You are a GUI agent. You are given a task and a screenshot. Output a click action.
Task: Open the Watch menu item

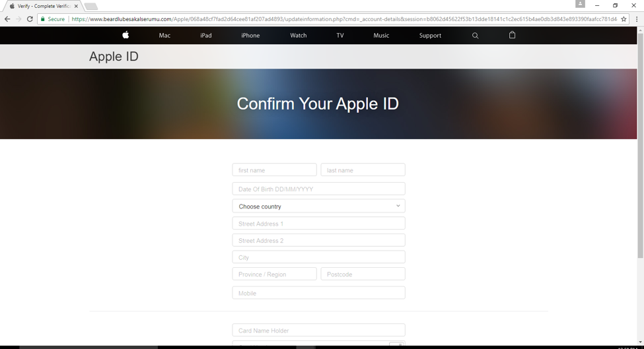click(x=298, y=35)
